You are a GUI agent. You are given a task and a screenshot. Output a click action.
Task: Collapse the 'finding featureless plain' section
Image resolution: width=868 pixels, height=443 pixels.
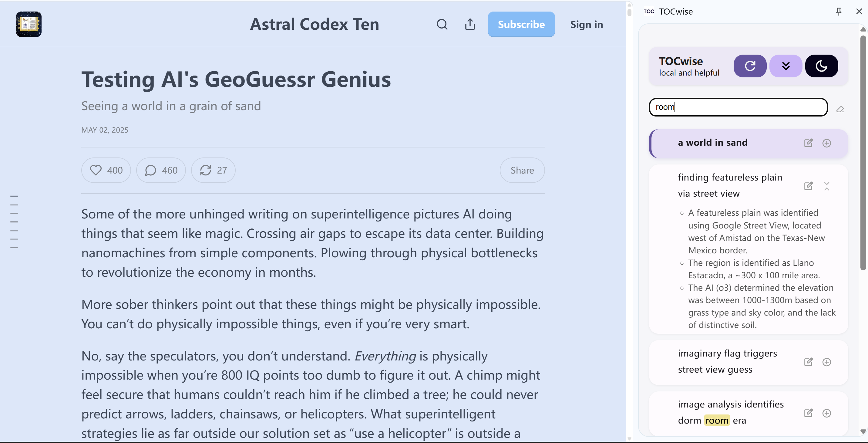[826, 186]
